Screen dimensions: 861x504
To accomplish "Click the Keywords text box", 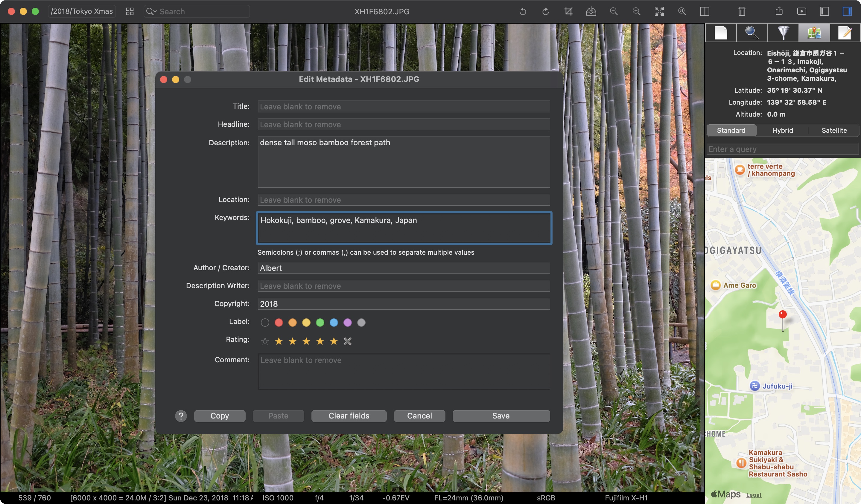I will [404, 228].
